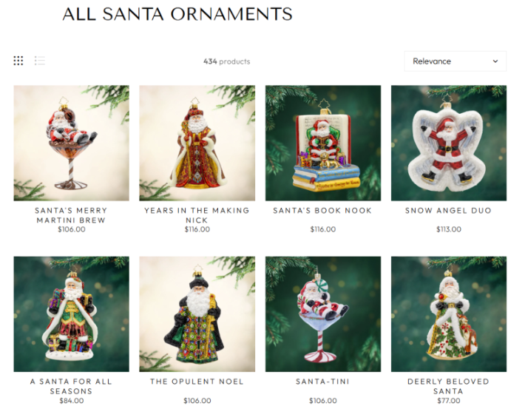
Task: Open Santa's Merry Martini Brew product image
Action: [x=71, y=143]
